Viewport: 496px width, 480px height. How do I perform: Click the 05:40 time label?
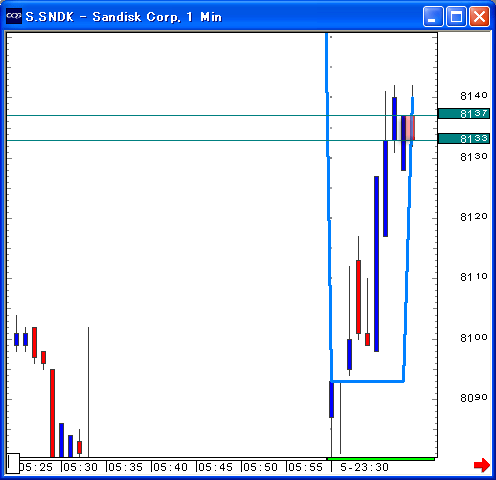171,467
